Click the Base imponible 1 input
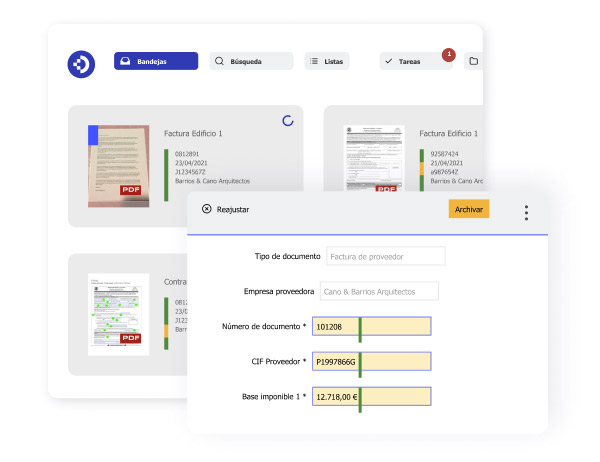Screen dimensions: 600x462 371,396
